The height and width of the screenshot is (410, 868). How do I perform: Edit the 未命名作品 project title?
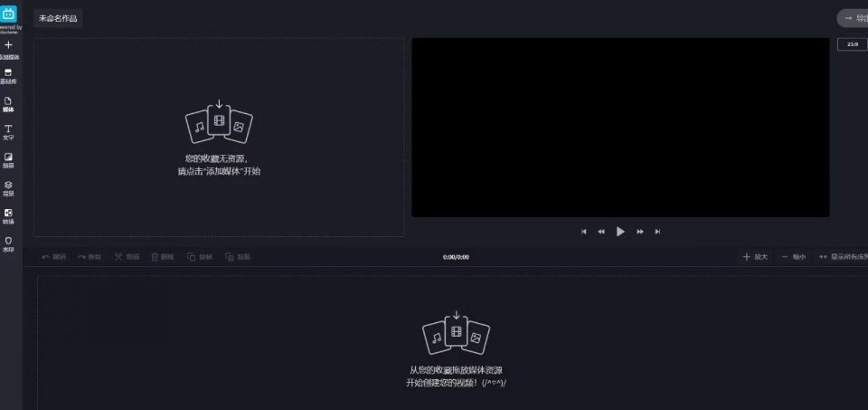[x=58, y=18]
